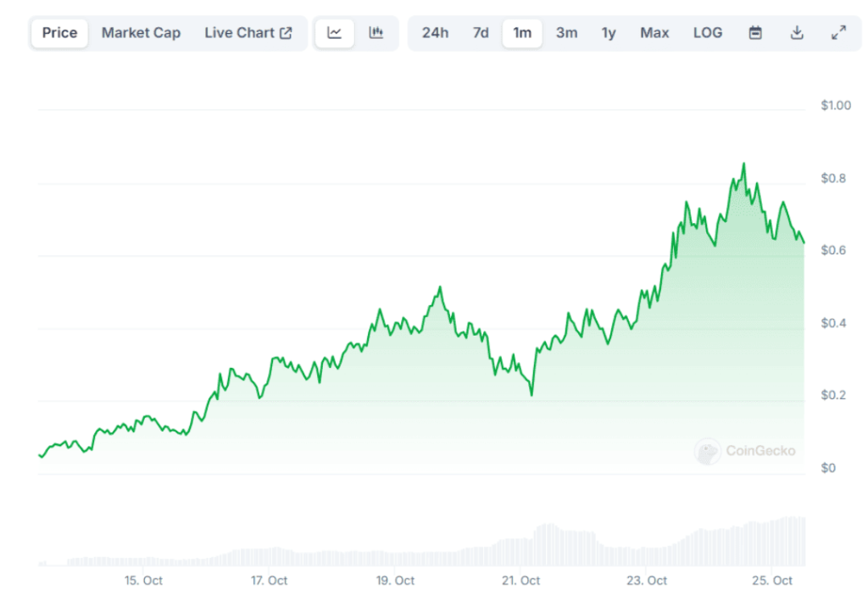The height and width of the screenshot is (607, 868).
Task: Toggle LOG price scale on
Action: pyautogui.click(x=708, y=32)
